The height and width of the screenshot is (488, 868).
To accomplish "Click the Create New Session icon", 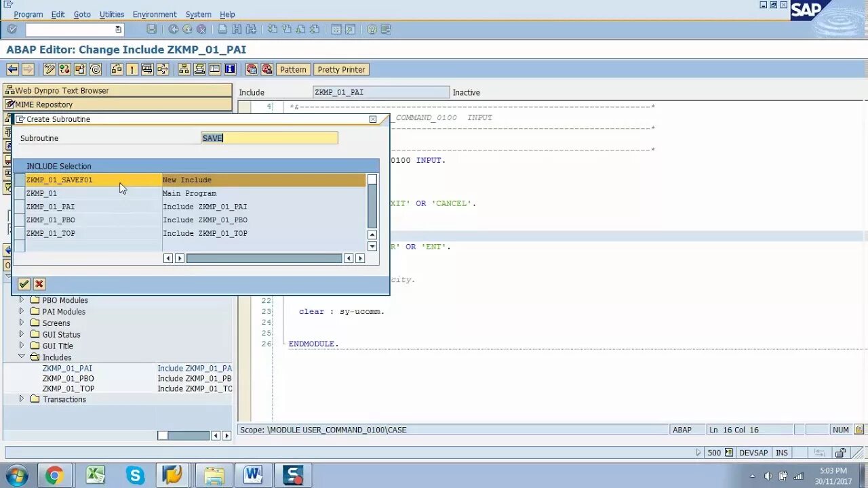I will click(336, 29).
